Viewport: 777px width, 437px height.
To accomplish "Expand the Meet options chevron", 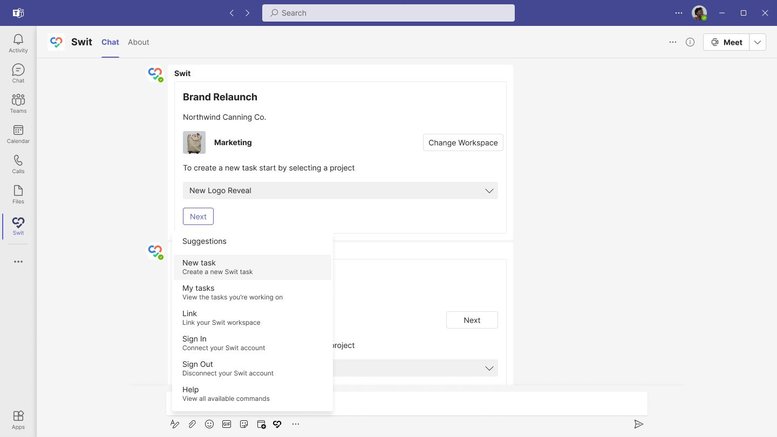I will point(758,42).
